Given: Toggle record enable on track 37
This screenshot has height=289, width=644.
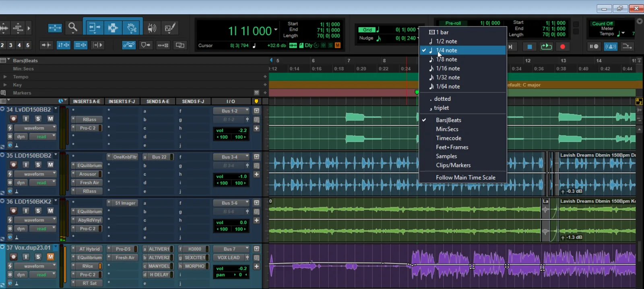Looking at the screenshot, I should (13, 257).
